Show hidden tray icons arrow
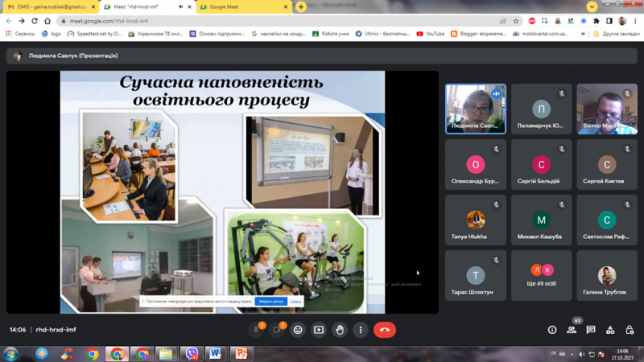Viewport: 644px width, 362px height. pos(572,354)
